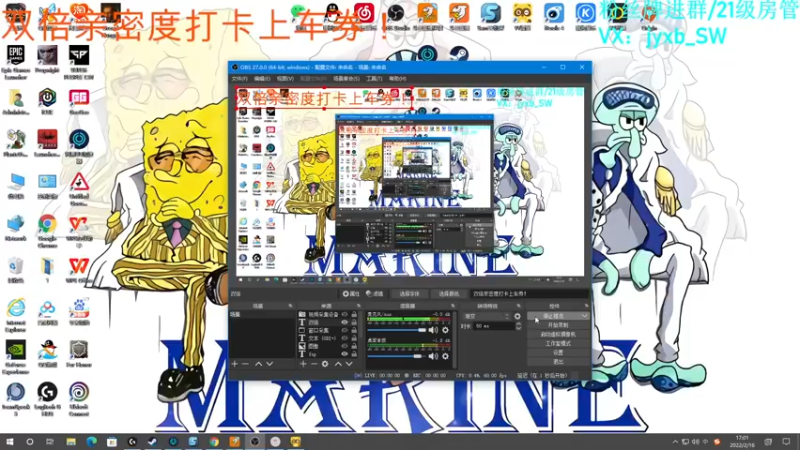Click the Select Font button

click(409, 294)
